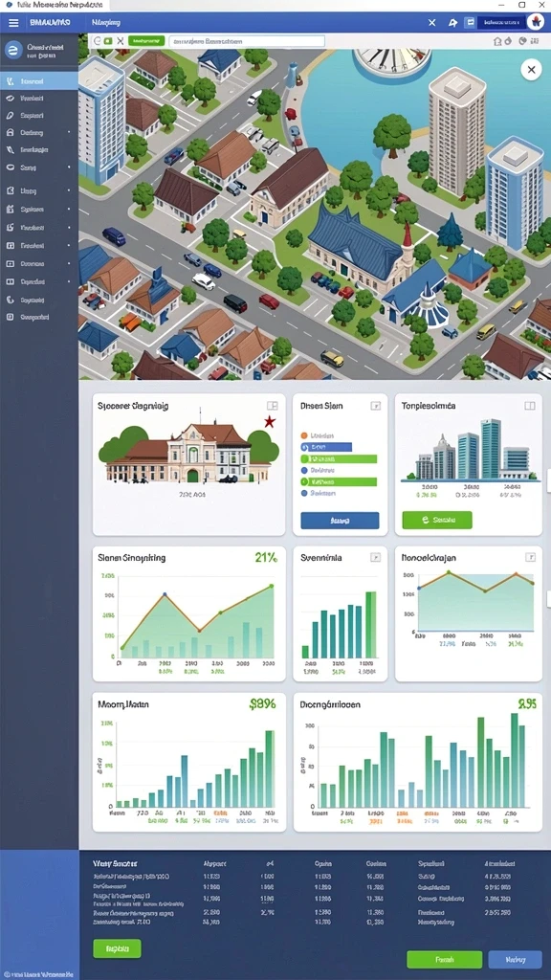The image size is (551, 980).
Task: Select the bottom blue radio option in list
Action: [304, 493]
